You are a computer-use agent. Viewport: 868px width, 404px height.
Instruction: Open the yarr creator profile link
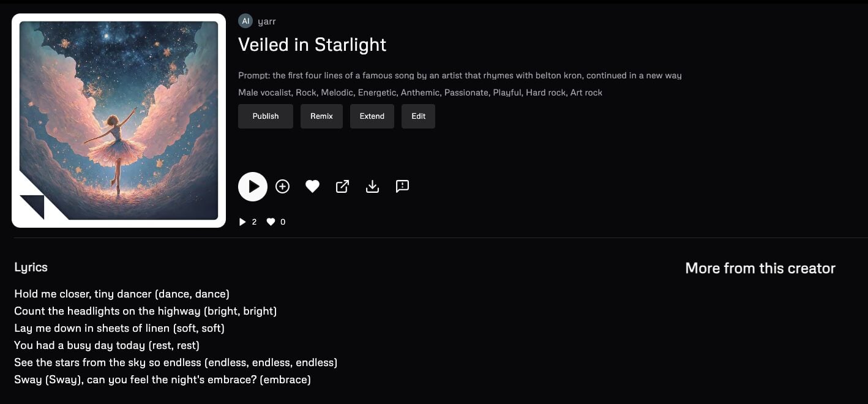tap(267, 21)
